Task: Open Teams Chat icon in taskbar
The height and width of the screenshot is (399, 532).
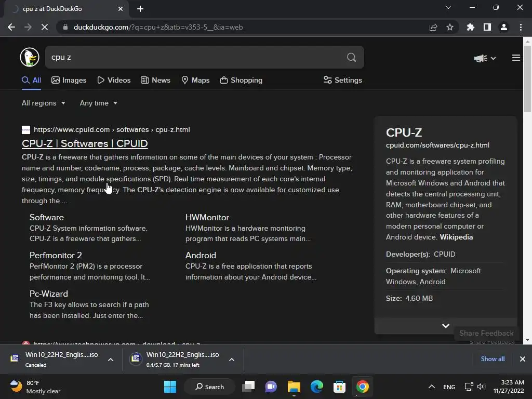Action: pos(271,387)
